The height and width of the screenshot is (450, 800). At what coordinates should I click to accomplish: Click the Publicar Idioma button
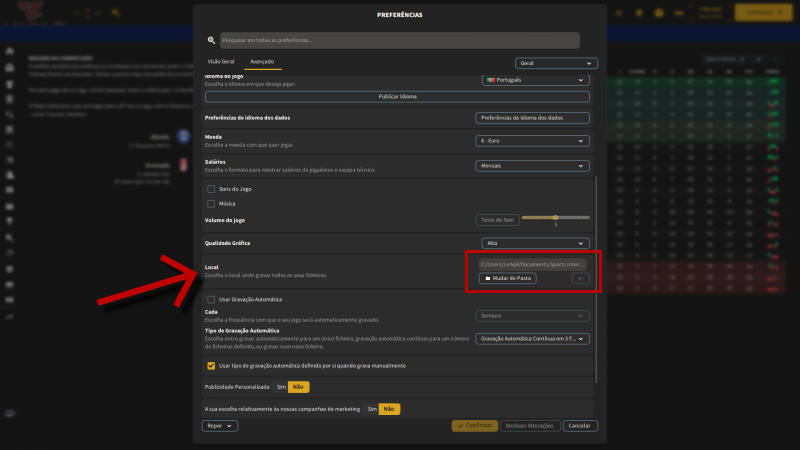coord(397,96)
